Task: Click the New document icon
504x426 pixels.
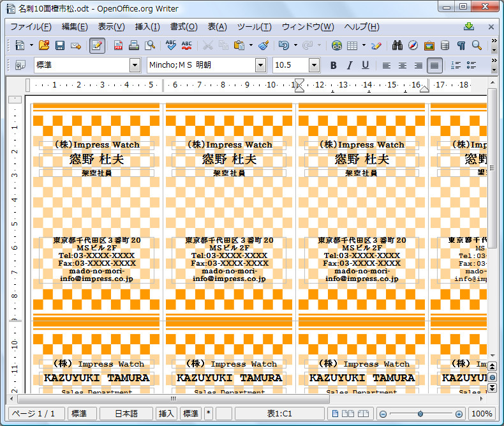Action: tap(20, 45)
